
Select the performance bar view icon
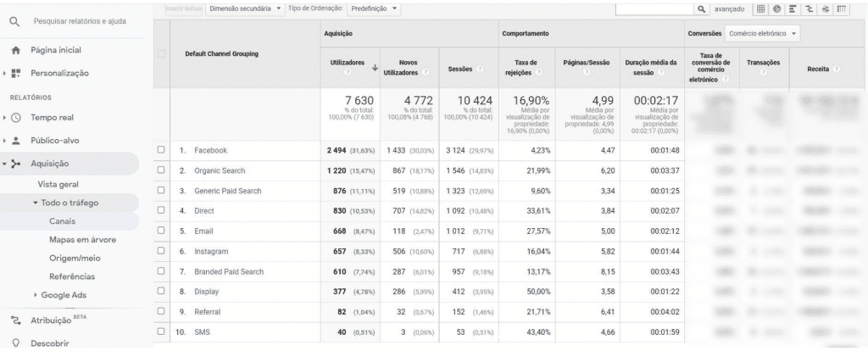tap(793, 8)
